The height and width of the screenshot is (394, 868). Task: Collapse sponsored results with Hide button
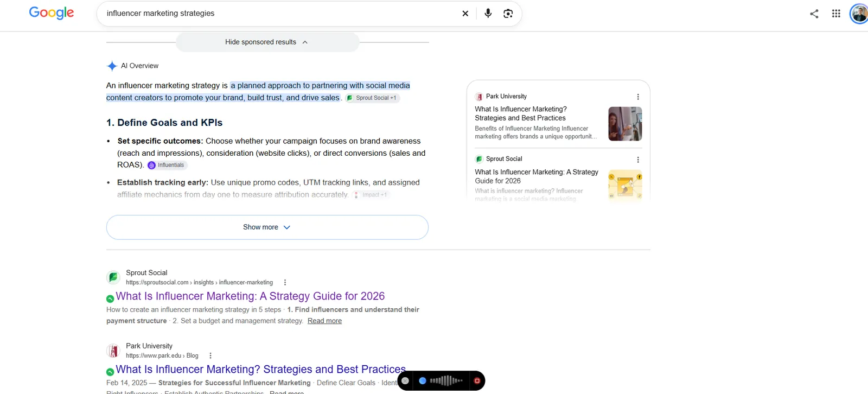point(267,42)
